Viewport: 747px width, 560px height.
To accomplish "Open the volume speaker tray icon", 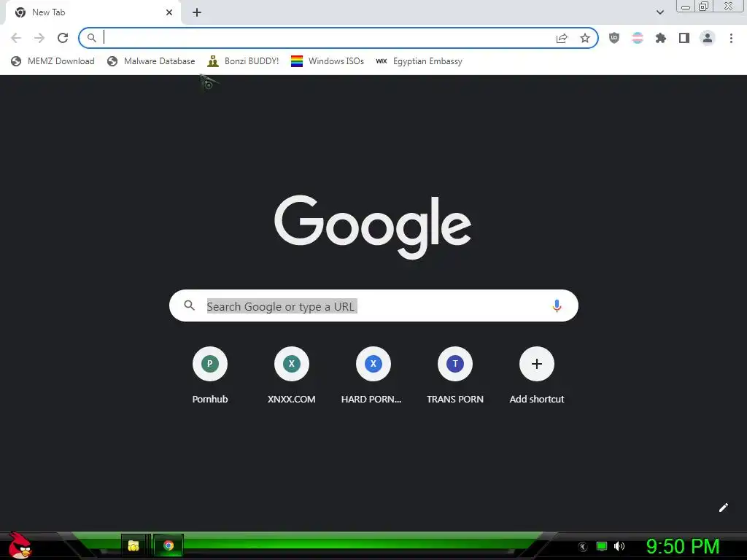I will coord(619,546).
